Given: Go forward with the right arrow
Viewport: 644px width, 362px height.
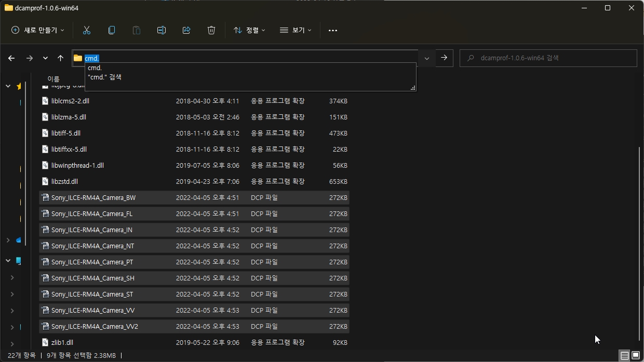Looking at the screenshot, I should (29, 58).
